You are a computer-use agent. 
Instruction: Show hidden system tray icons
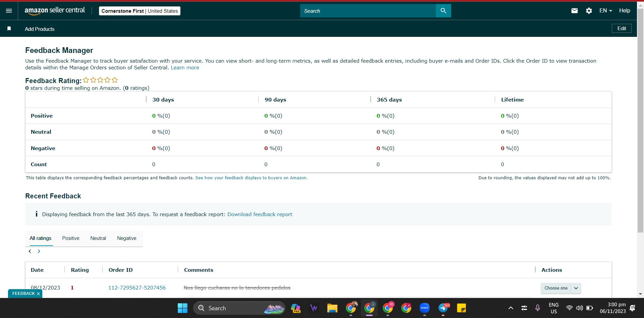click(511, 308)
